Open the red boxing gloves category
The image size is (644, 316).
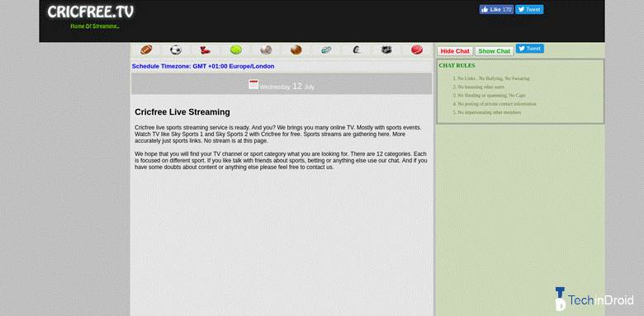pos(205,50)
